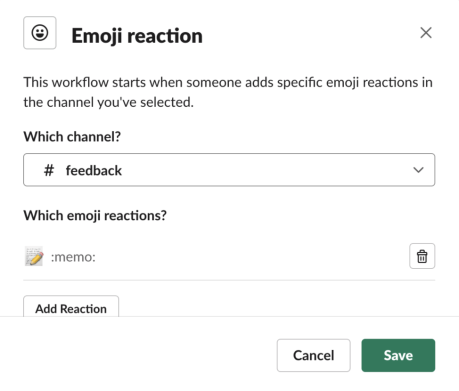
Task: Click 'the channel you've selected' text line
Action: point(108,102)
